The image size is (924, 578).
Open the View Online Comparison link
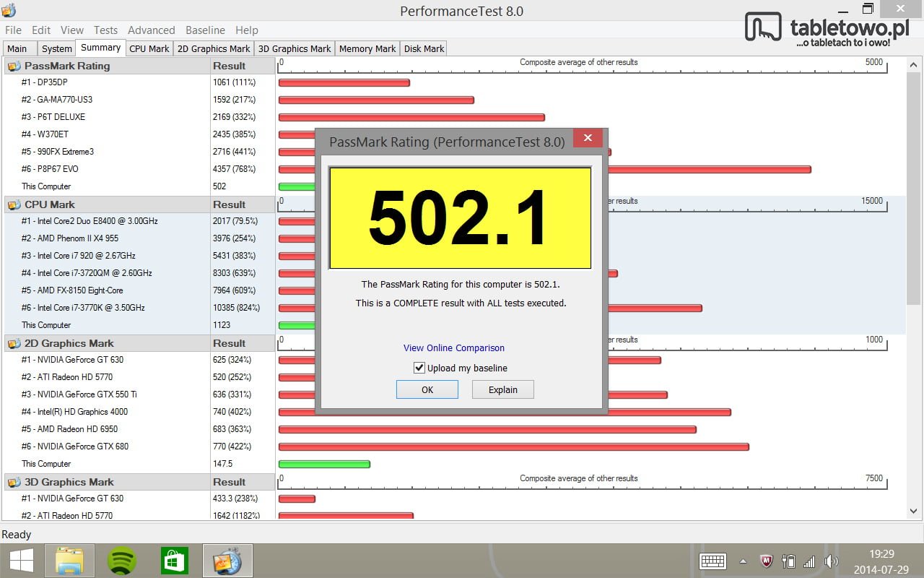click(454, 348)
